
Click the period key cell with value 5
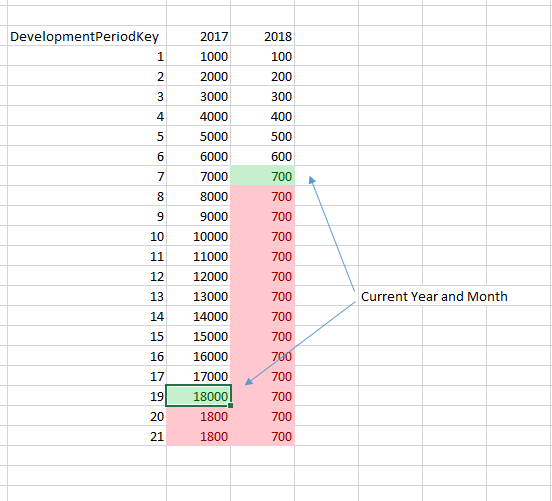[87, 136]
